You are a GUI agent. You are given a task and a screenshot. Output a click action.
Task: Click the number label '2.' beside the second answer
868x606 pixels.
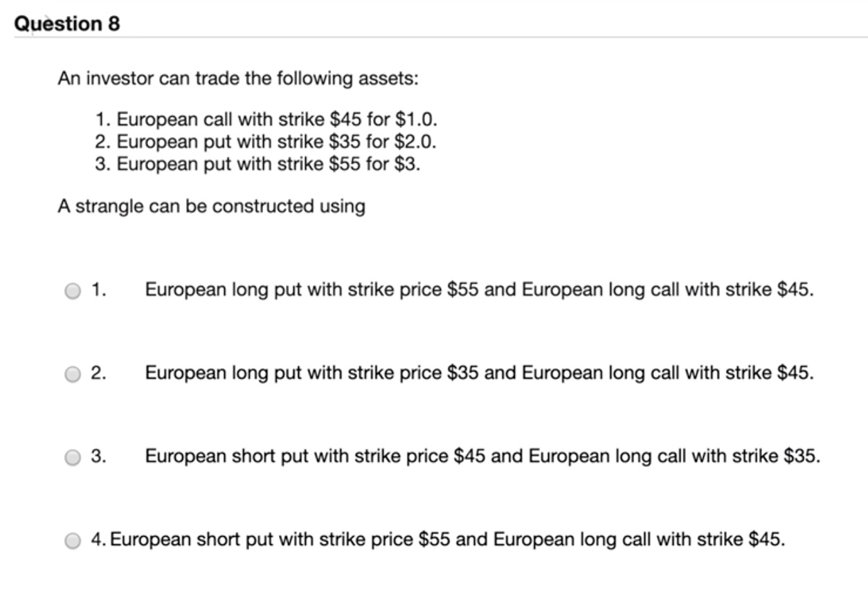pyautogui.click(x=99, y=373)
